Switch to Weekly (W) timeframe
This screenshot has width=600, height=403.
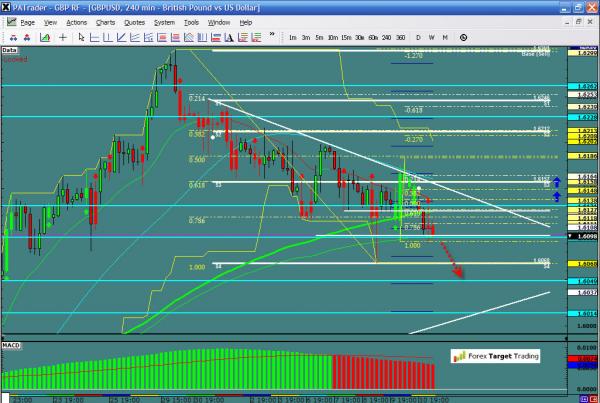(x=432, y=38)
